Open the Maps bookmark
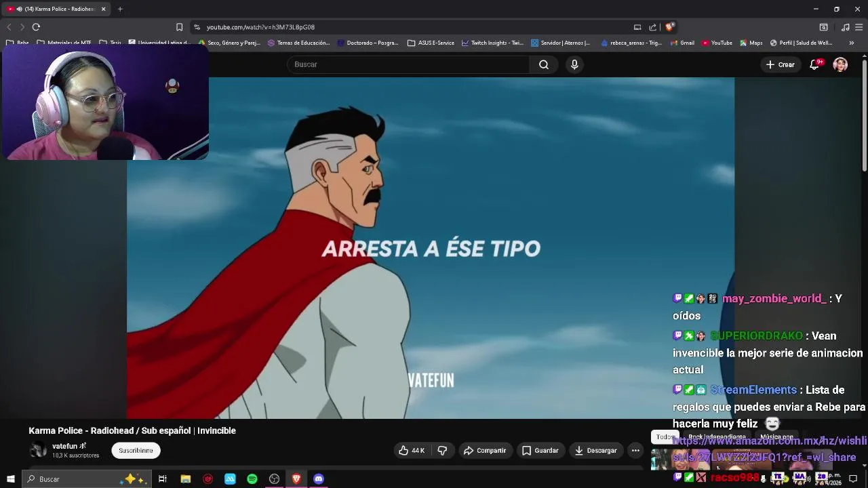868x488 pixels. pos(751,43)
